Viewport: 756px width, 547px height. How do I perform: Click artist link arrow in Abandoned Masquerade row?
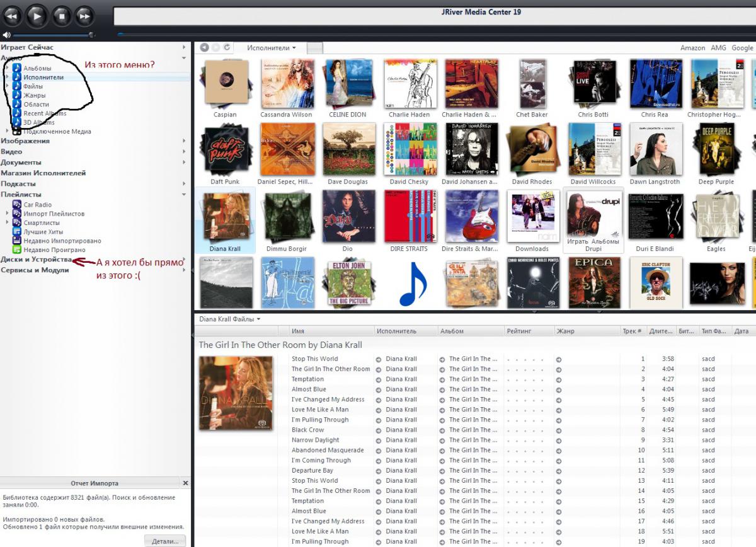(379, 451)
